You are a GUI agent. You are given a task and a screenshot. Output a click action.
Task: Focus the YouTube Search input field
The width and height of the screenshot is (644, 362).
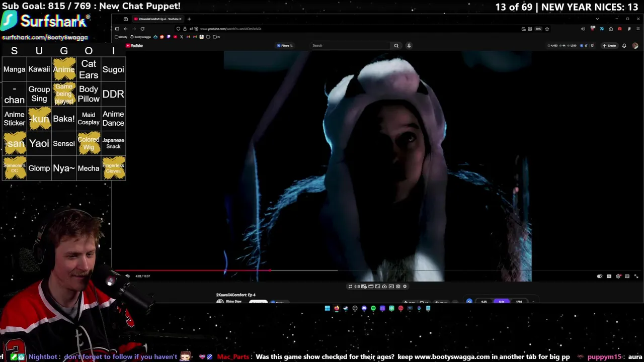coord(350,46)
